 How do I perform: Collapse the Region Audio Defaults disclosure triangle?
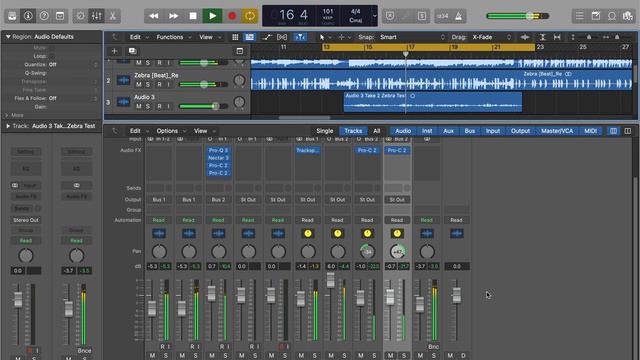pyautogui.click(x=8, y=37)
